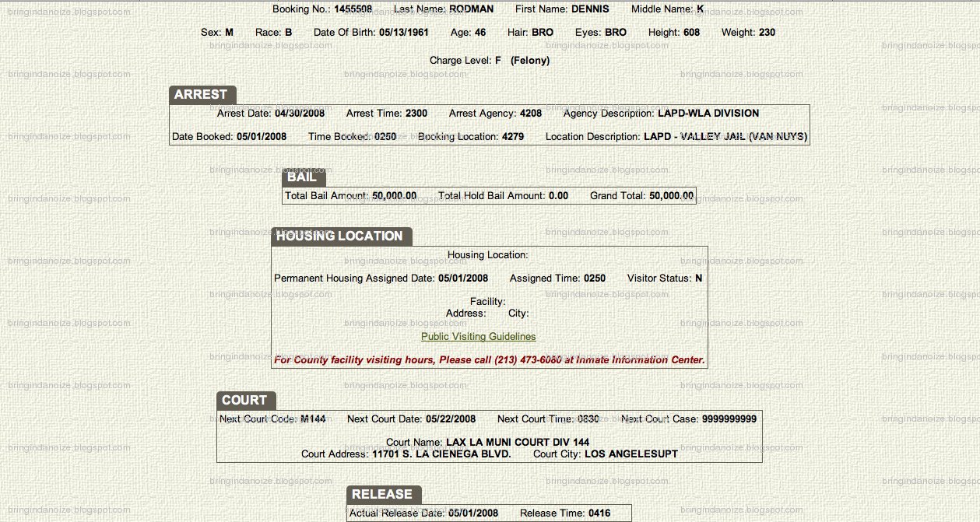Image resolution: width=980 pixels, height=522 pixels.
Task: Click agency description LAPD-WLA DIVISION
Action: coord(708,114)
